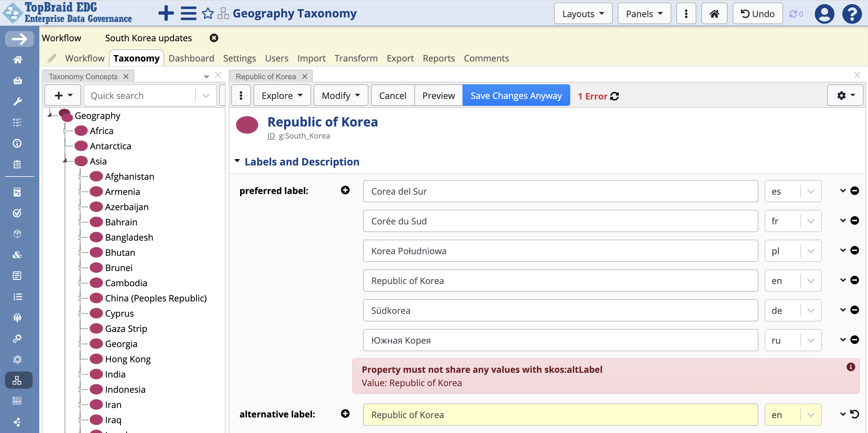Select Hong Kong in the taxonomy tree
This screenshot has width=868, height=433.
click(x=128, y=359)
